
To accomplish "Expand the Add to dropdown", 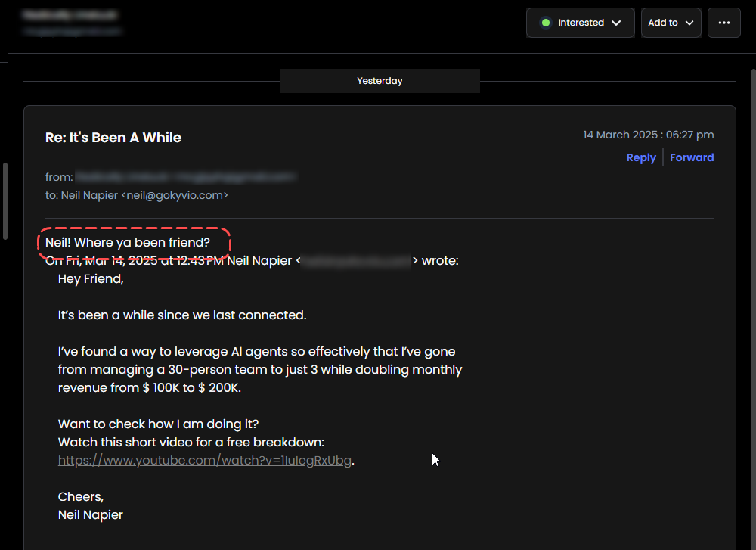I will tap(671, 23).
